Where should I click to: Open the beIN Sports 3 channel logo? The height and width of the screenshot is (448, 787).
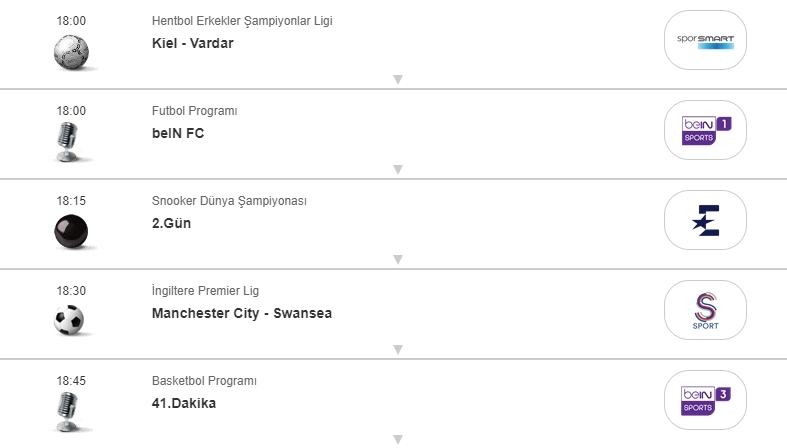pyautogui.click(x=706, y=400)
